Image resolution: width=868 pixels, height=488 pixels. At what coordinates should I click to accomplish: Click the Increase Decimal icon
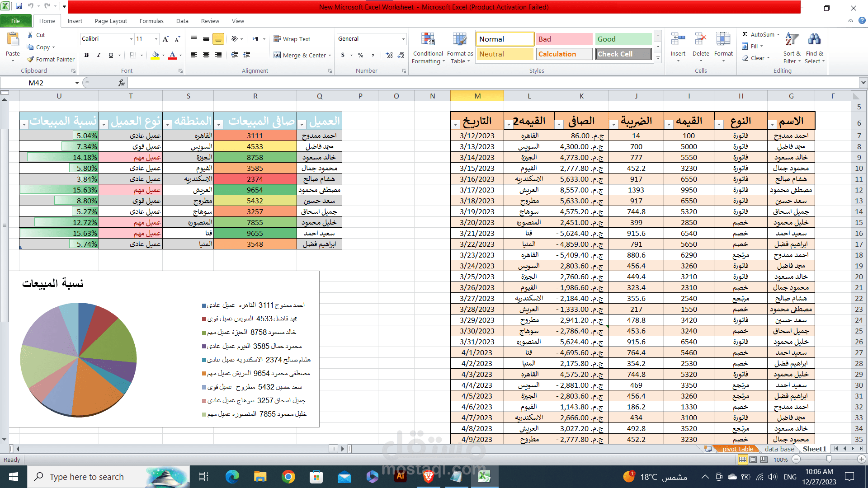(389, 55)
